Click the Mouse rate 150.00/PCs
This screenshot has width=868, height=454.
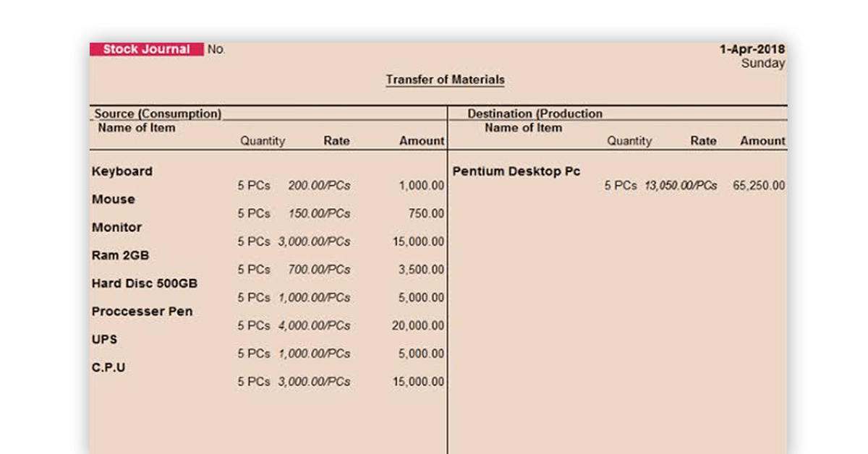click(319, 214)
